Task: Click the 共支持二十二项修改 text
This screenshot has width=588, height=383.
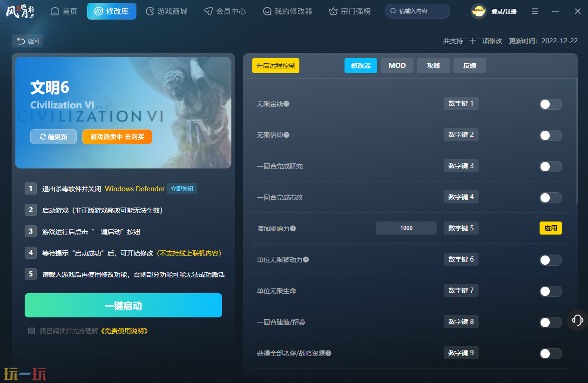Action: pyautogui.click(x=473, y=41)
